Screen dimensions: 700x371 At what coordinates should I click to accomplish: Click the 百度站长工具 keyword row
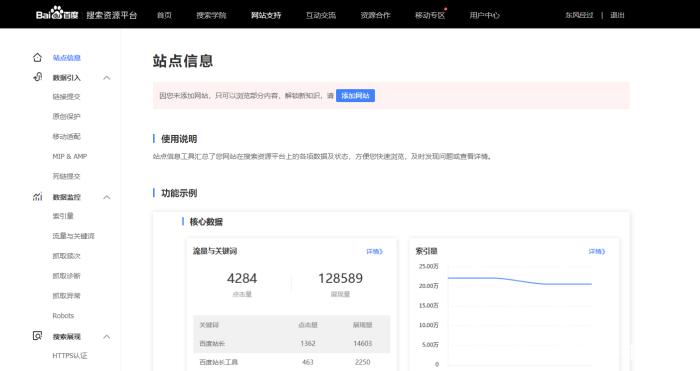[x=292, y=362]
